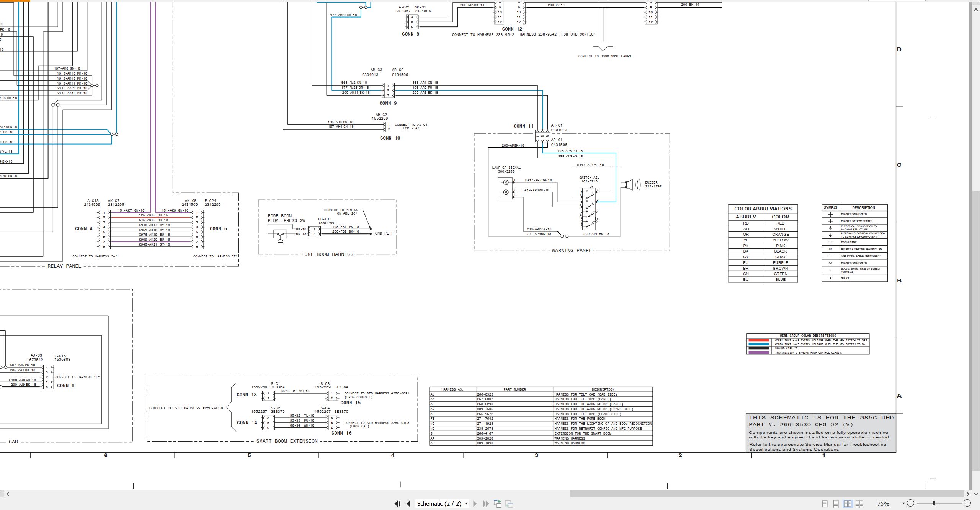
Task: Click the 'CONN 5' connector label
Action: point(218,229)
